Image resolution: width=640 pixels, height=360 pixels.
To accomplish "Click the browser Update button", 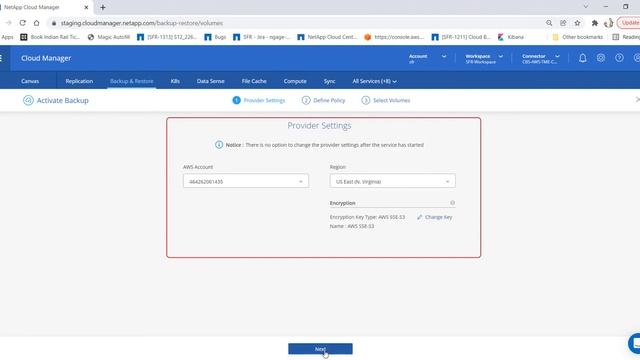I will tap(629, 23).
